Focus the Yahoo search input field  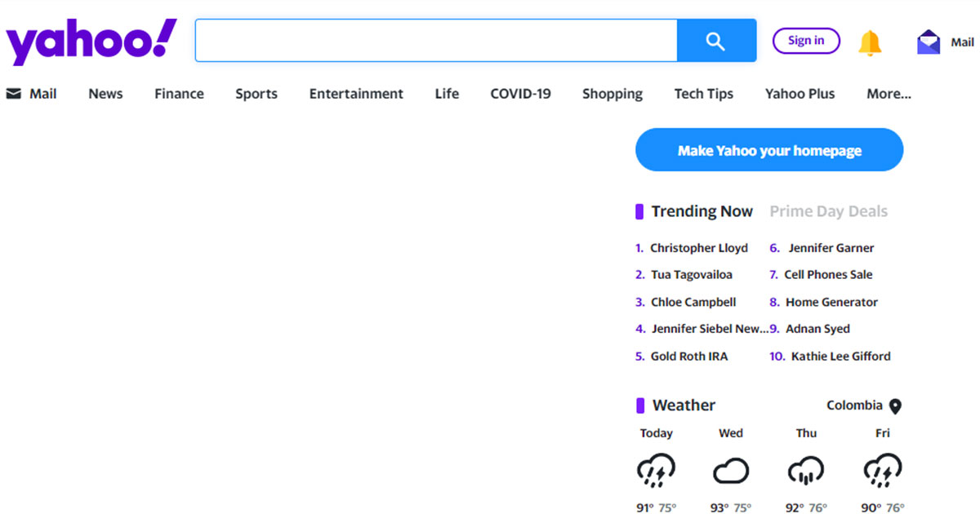click(436, 41)
